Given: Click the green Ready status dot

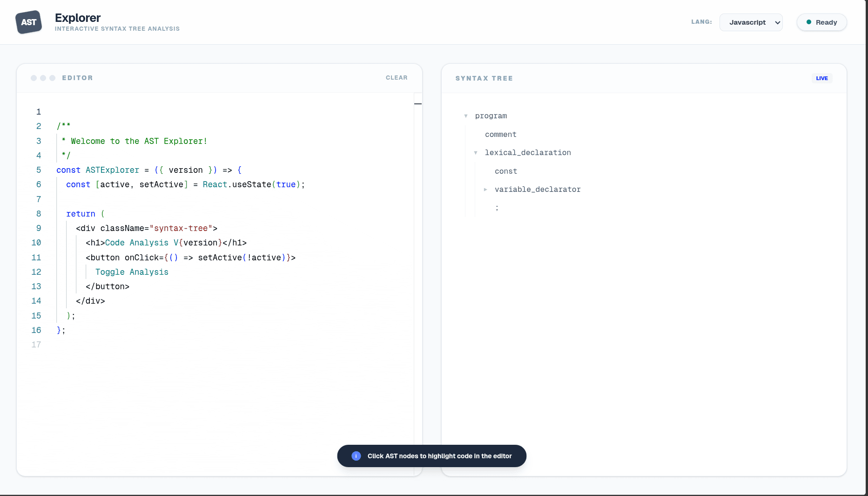Looking at the screenshot, I should coord(809,22).
